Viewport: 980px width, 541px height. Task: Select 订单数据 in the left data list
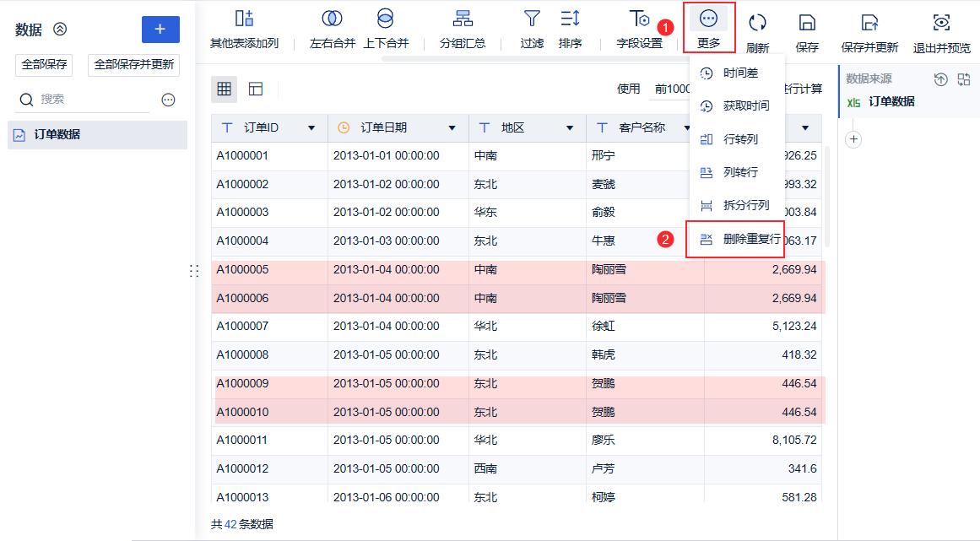(x=98, y=135)
